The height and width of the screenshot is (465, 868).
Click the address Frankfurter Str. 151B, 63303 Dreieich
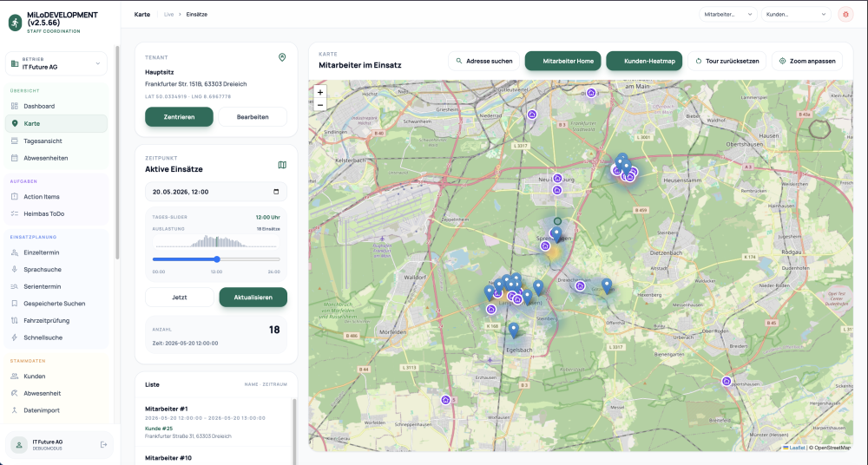click(x=196, y=84)
